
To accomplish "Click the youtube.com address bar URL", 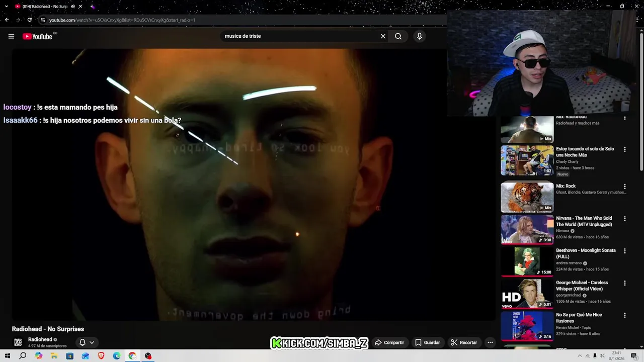I will pyautogui.click(x=122, y=20).
